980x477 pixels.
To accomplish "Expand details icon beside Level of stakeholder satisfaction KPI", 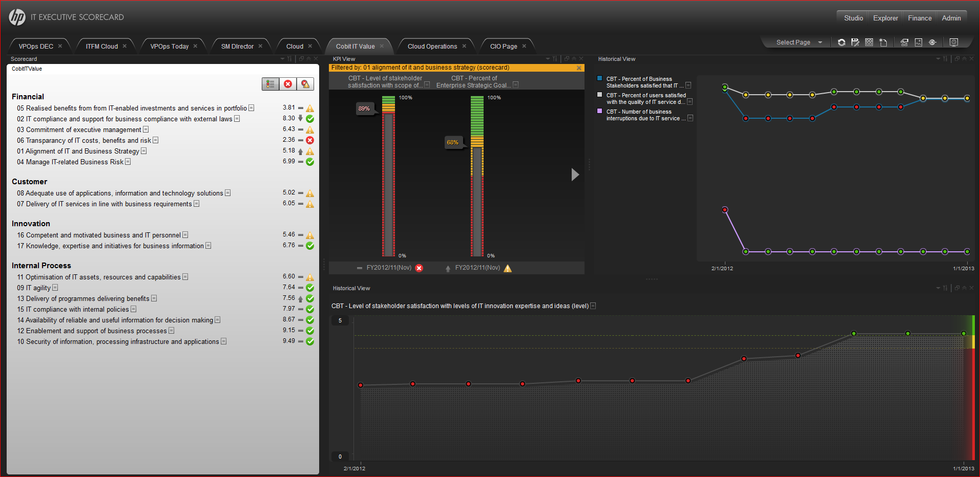I will point(427,85).
